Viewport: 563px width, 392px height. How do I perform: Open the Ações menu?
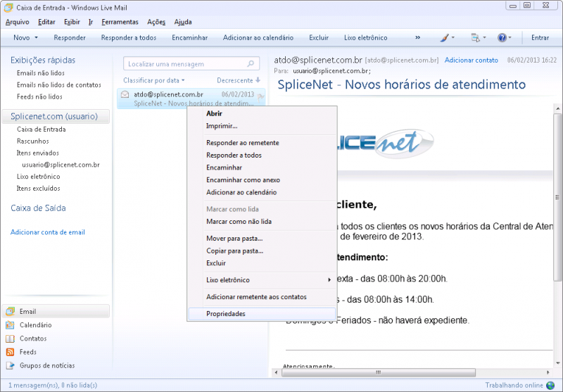click(x=156, y=22)
